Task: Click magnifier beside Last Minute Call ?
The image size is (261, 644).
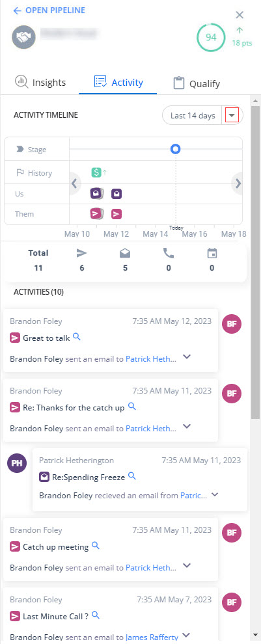Action: tap(96, 615)
